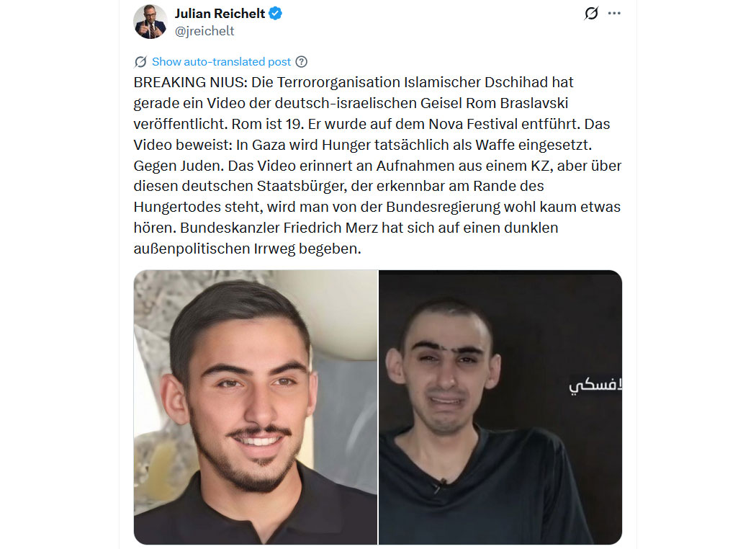Click 'Friedrich Merz' in the post text
The height and width of the screenshot is (549, 756).
pos(330,228)
